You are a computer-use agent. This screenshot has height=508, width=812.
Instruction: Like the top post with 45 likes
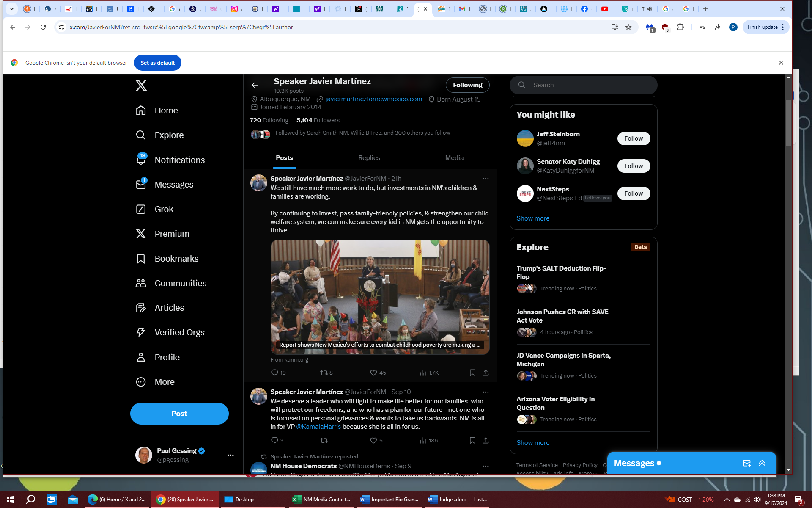click(x=373, y=373)
